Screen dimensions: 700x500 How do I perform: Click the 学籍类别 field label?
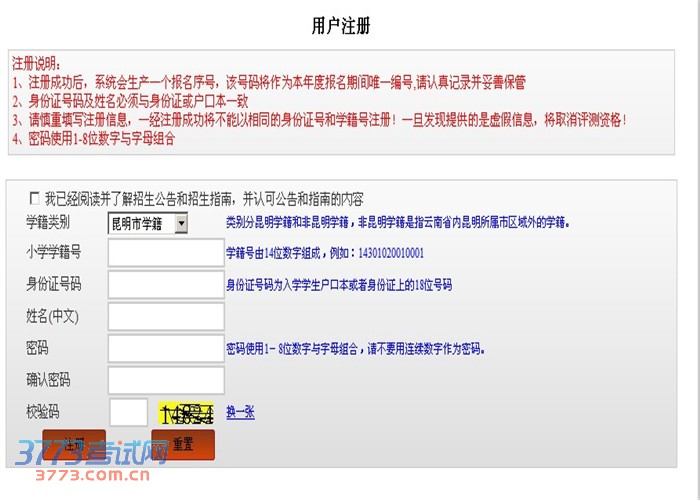[48, 222]
